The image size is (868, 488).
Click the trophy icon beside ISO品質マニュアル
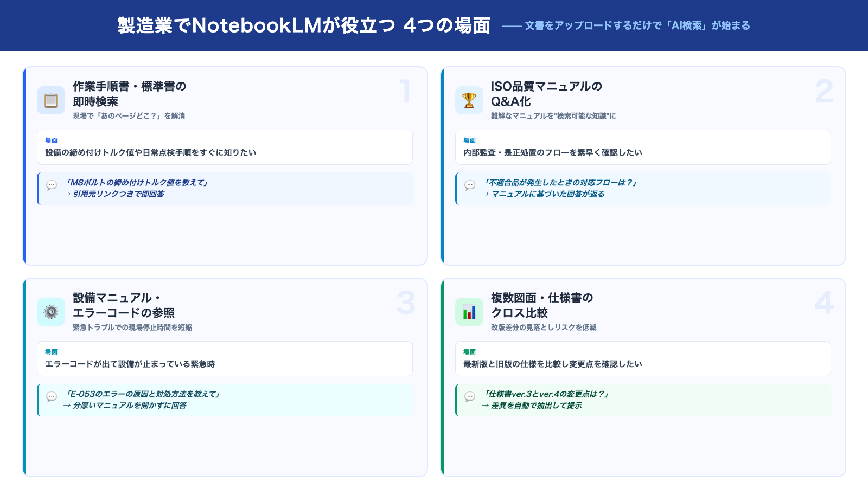[469, 100]
